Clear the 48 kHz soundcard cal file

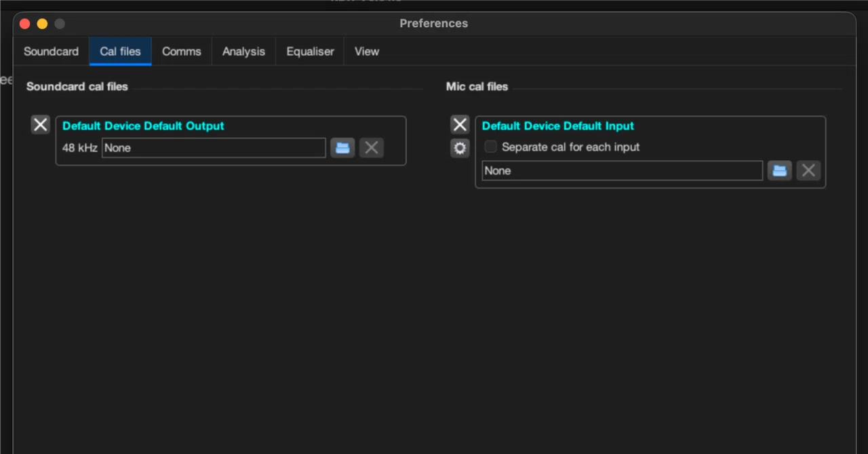tap(372, 148)
